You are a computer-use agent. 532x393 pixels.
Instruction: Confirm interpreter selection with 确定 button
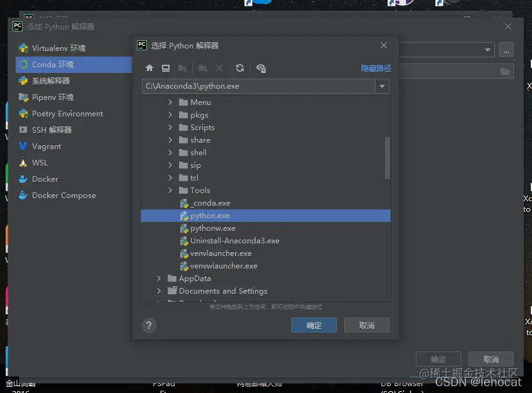click(314, 326)
